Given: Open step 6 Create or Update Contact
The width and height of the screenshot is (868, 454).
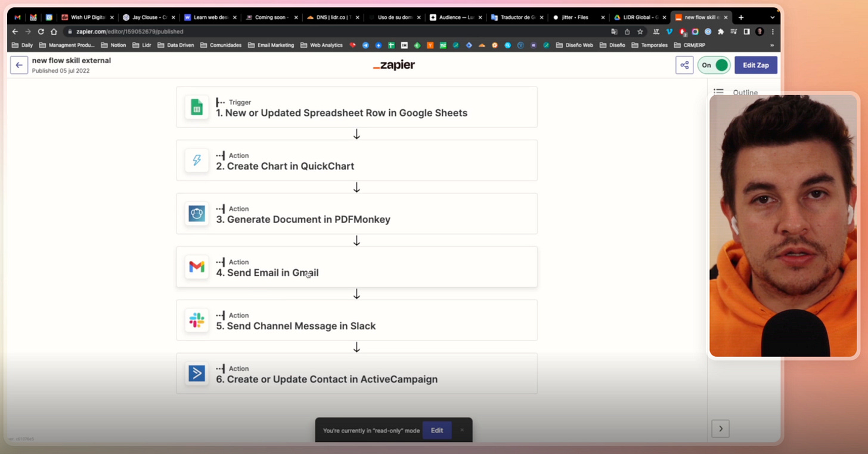Looking at the screenshot, I should (x=356, y=373).
